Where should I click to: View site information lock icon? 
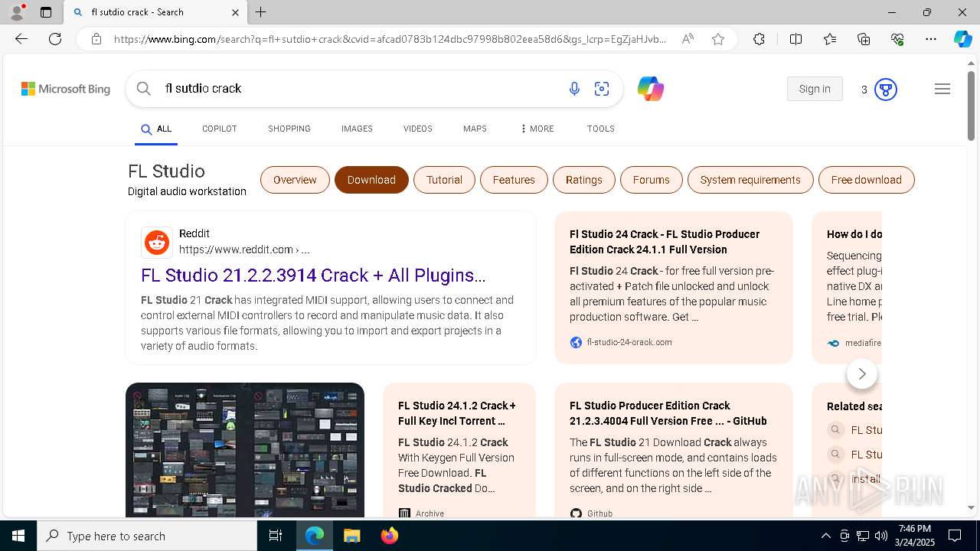(x=96, y=39)
